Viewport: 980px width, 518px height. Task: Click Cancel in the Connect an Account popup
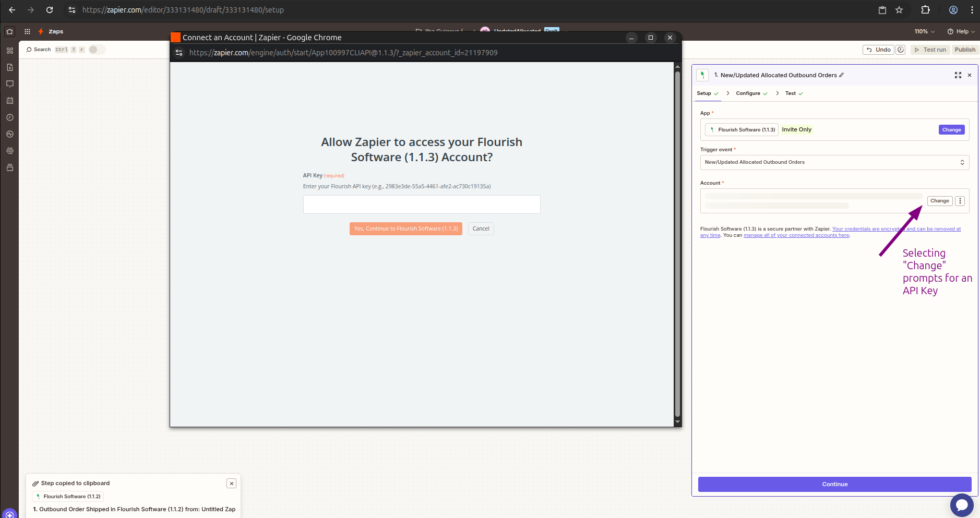[x=481, y=228]
